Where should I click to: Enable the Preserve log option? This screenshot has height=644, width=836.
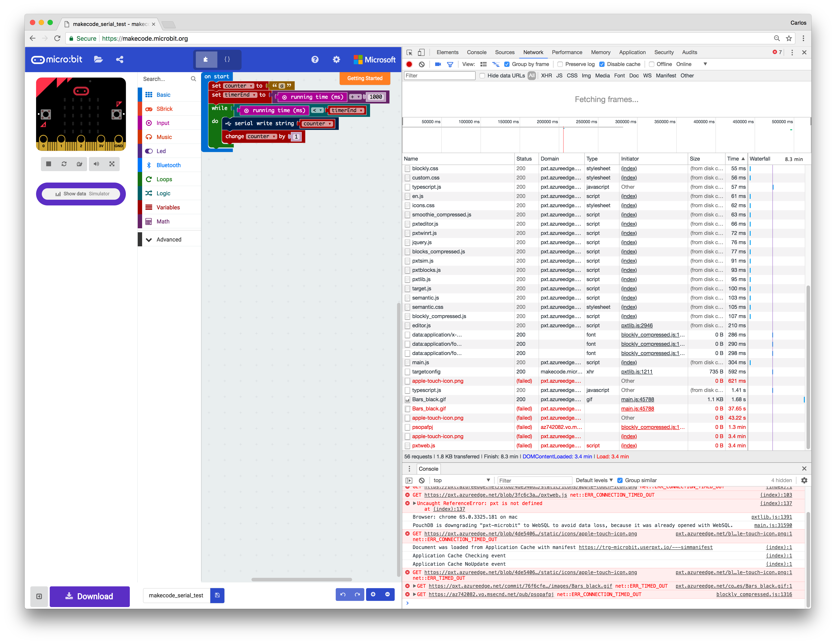click(560, 64)
